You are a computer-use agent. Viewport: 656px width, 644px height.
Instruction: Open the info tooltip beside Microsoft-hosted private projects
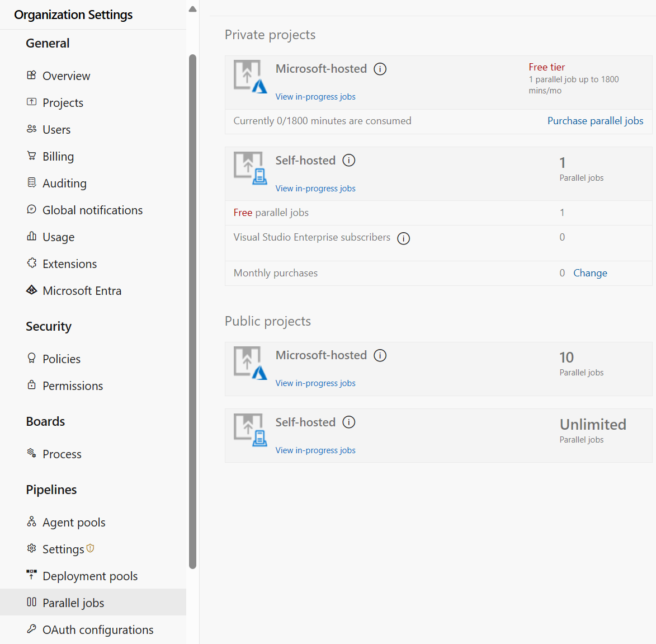[380, 69]
